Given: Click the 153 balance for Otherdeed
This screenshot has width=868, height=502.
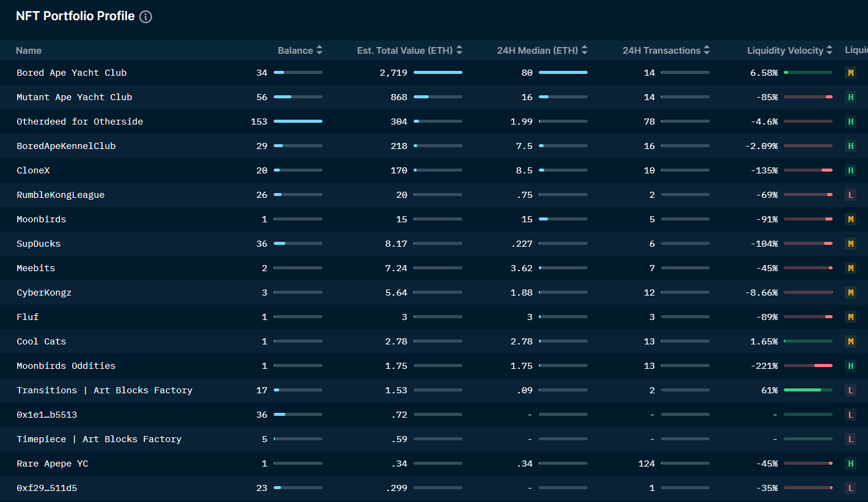Looking at the screenshot, I should (x=259, y=122).
